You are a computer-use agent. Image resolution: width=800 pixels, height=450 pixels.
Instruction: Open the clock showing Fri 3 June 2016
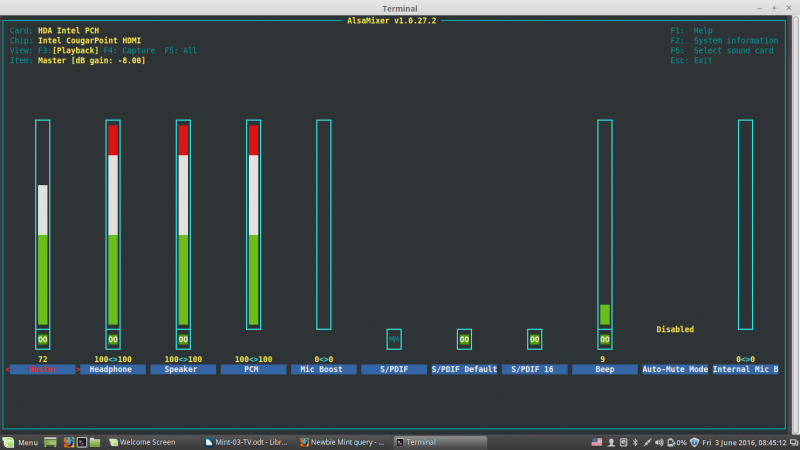click(744, 442)
